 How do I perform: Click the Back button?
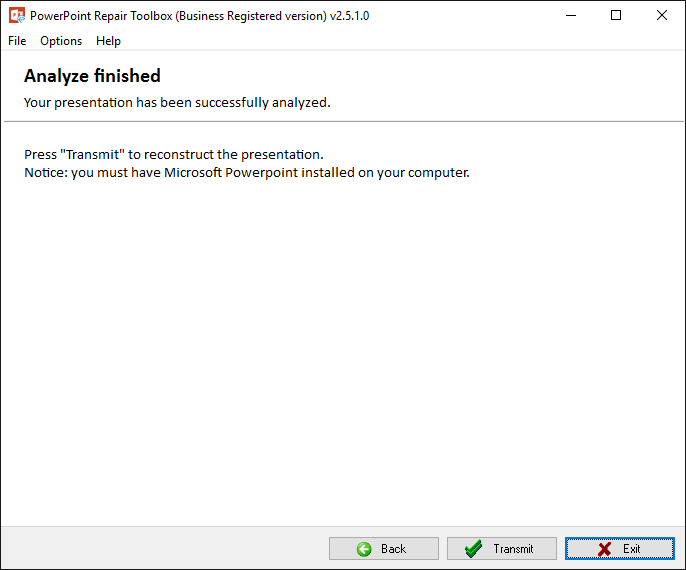pyautogui.click(x=384, y=549)
